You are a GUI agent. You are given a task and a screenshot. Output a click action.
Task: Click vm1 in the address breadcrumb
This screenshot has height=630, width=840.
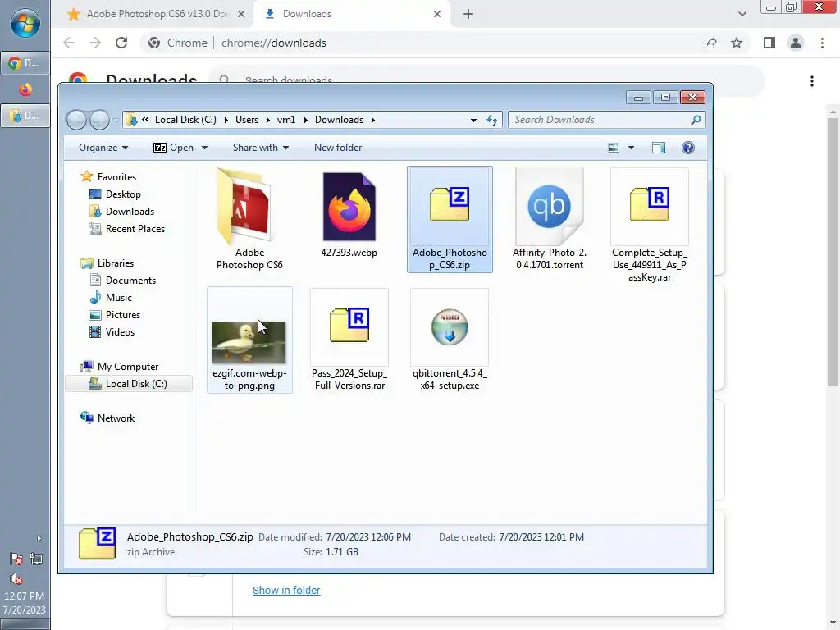286,120
